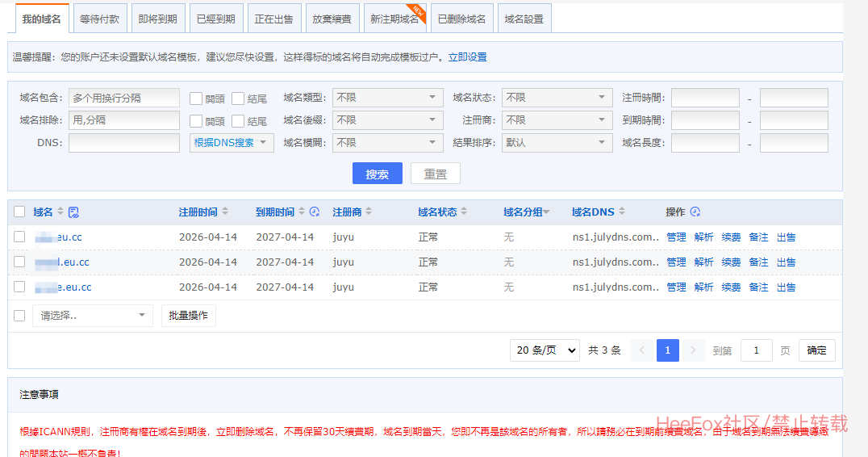
Task: Select checkbox of first eu.cc domain row
Action: click(x=19, y=237)
